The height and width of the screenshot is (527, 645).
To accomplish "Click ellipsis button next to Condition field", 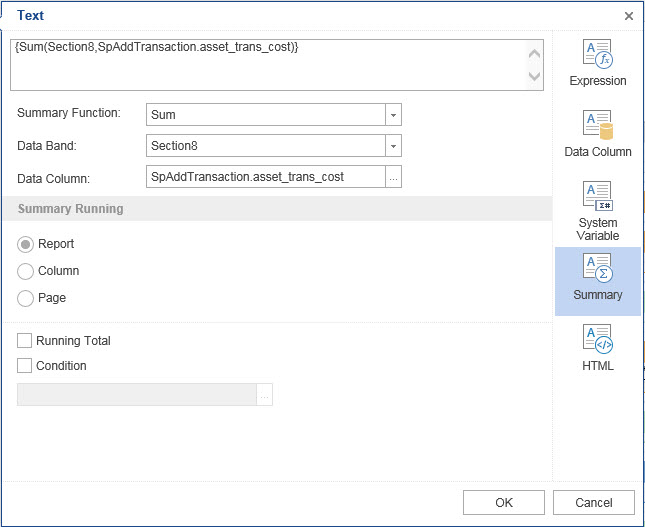I will point(265,395).
